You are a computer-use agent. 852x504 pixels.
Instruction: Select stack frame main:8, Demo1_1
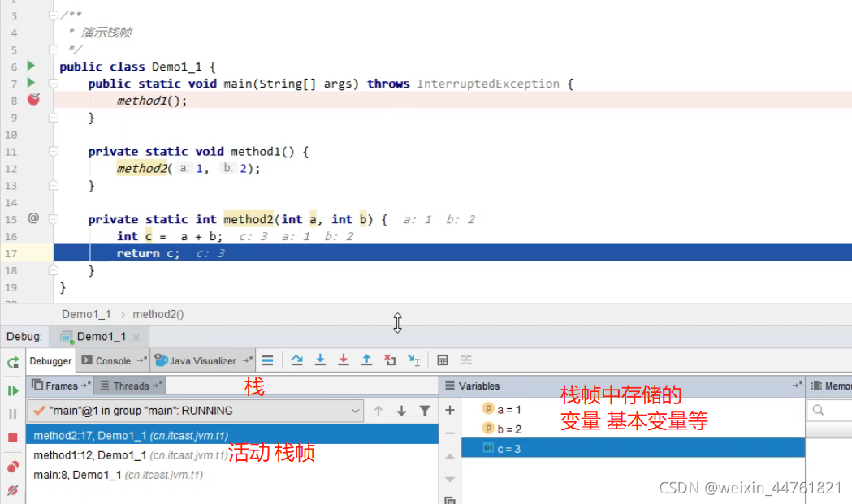[232, 476]
